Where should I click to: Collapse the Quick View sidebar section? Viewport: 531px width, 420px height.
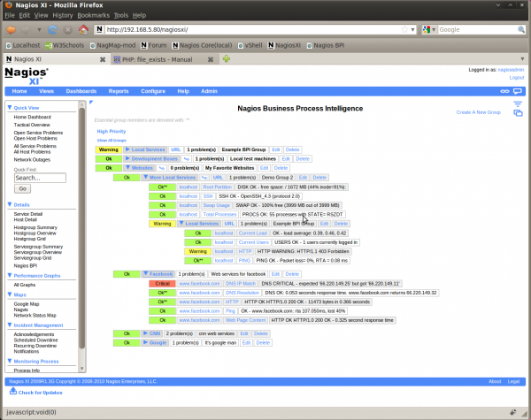tap(10, 109)
